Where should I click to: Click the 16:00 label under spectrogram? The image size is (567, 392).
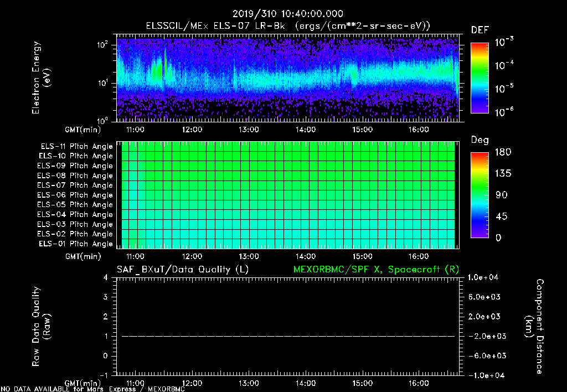coord(419,130)
